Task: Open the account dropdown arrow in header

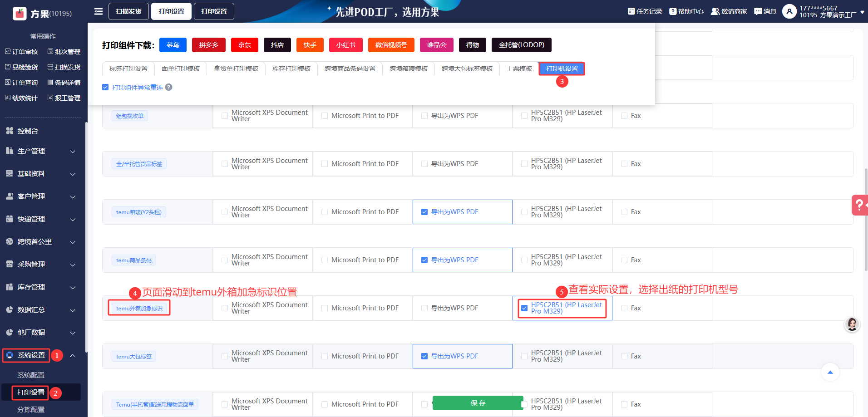Action: point(862,12)
